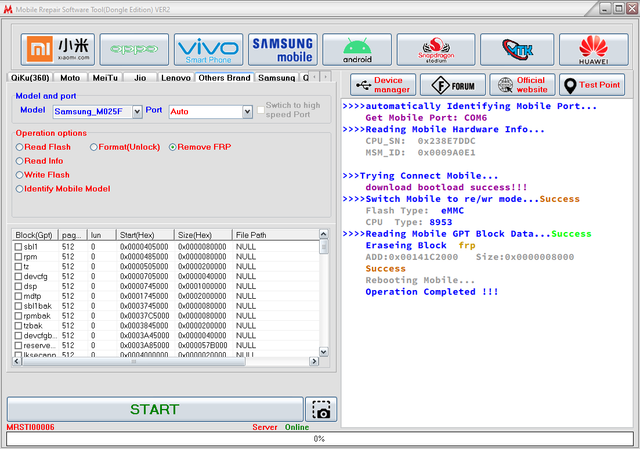Click partition list scroll left arrow
This screenshot has height=449, width=640.
pos(17,361)
